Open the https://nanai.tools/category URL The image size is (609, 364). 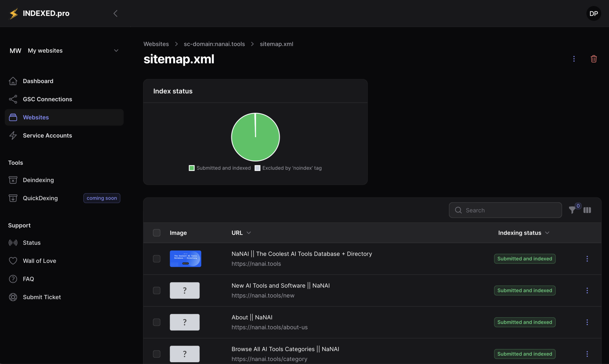pos(269,359)
